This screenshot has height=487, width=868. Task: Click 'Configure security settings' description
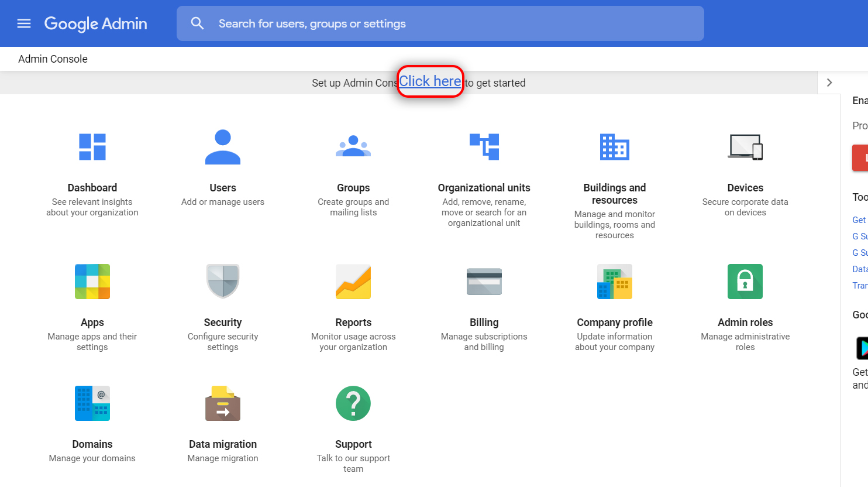(223, 342)
